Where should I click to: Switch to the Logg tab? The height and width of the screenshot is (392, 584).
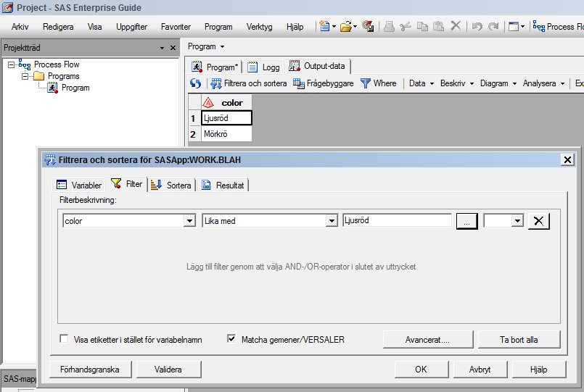pyautogui.click(x=263, y=67)
